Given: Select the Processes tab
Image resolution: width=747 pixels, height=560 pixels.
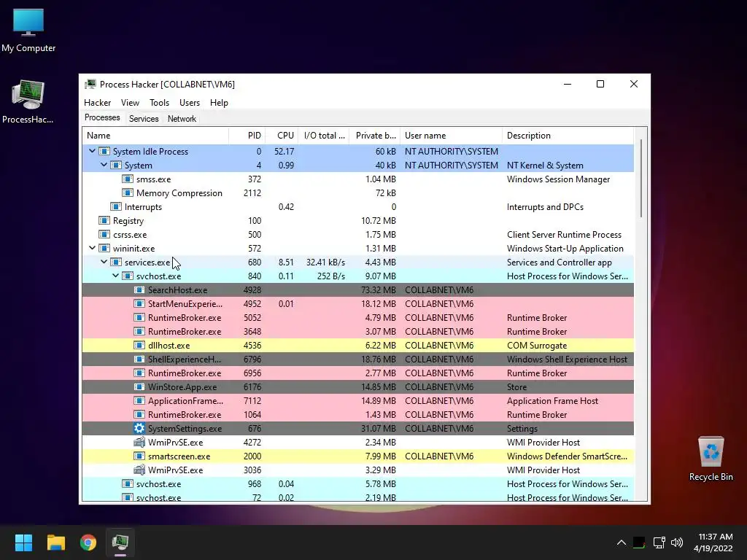Looking at the screenshot, I should (x=102, y=117).
